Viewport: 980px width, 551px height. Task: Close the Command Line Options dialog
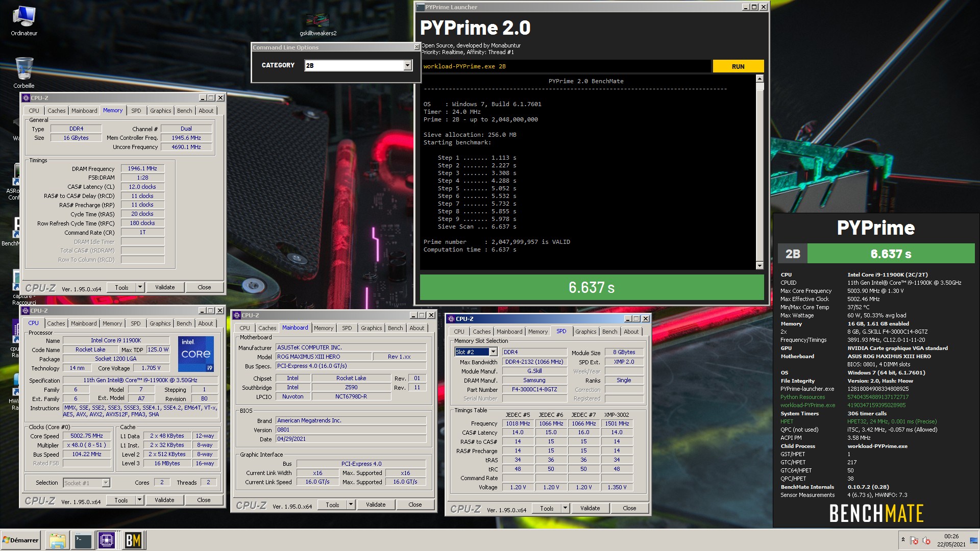click(416, 47)
